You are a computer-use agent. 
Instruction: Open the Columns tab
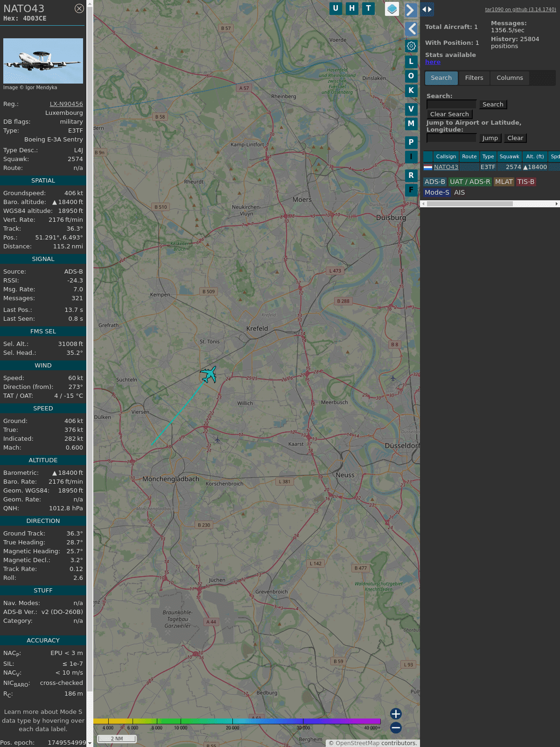point(510,78)
